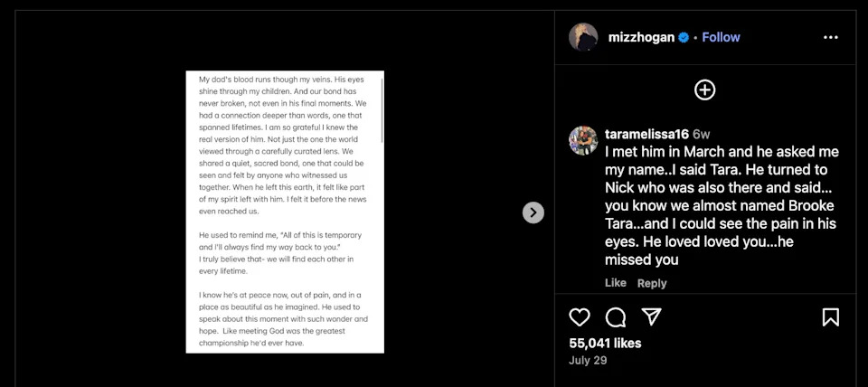This screenshot has width=868, height=387.
Task: Click the comment text about meeting him in March
Action: [722, 205]
